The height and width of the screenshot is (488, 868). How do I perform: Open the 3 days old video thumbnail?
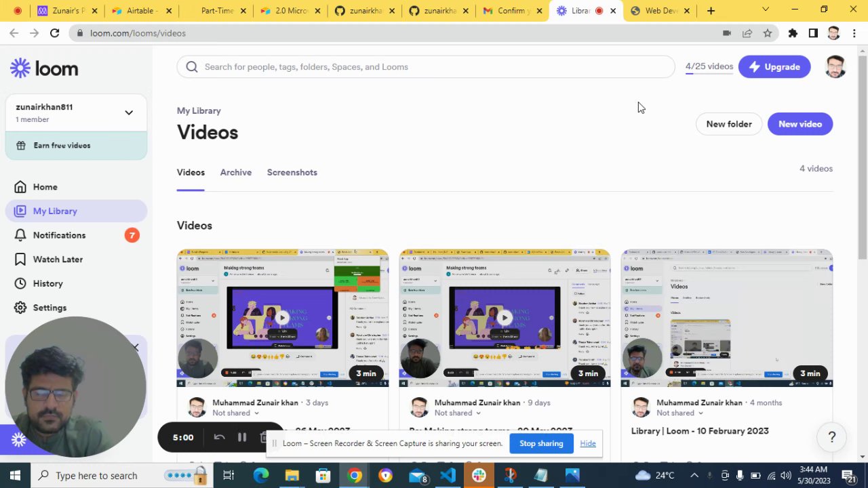283,318
